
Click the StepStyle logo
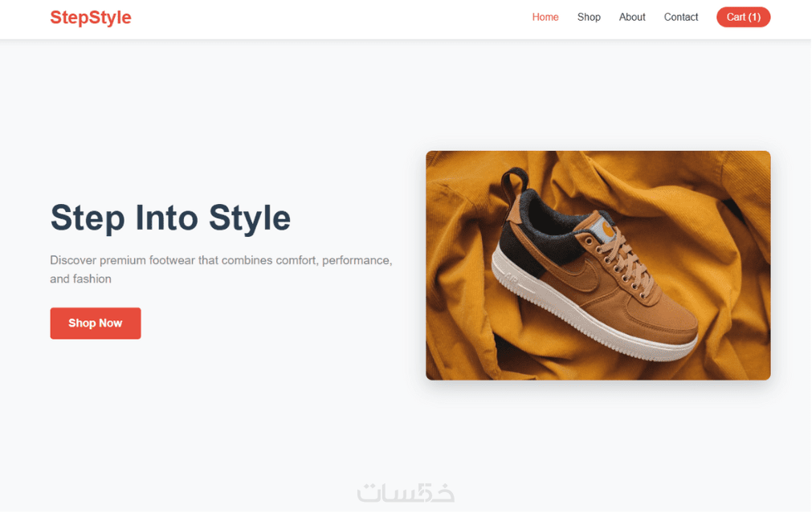[91, 18]
